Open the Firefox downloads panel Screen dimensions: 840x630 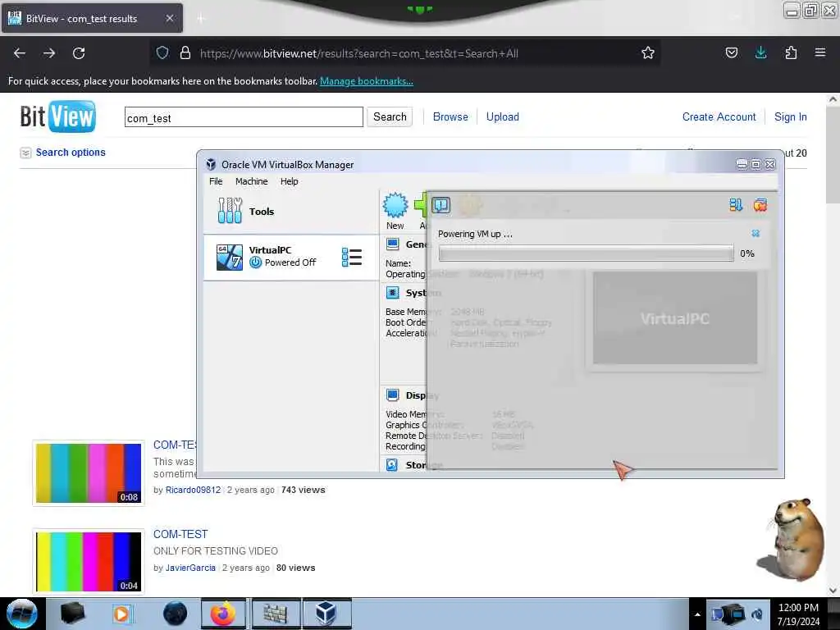pos(760,52)
